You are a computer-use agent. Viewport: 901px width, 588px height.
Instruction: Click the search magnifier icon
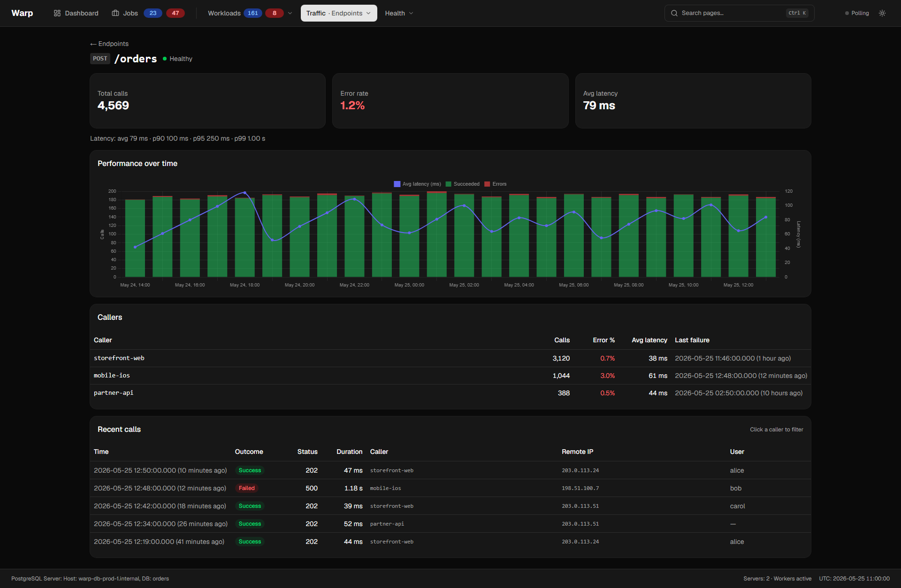(674, 13)
